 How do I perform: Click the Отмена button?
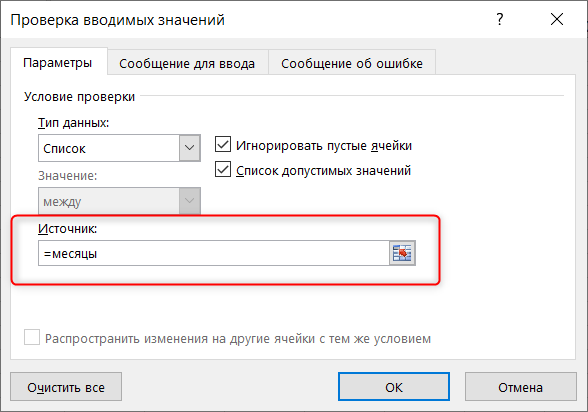coord(520,387)
